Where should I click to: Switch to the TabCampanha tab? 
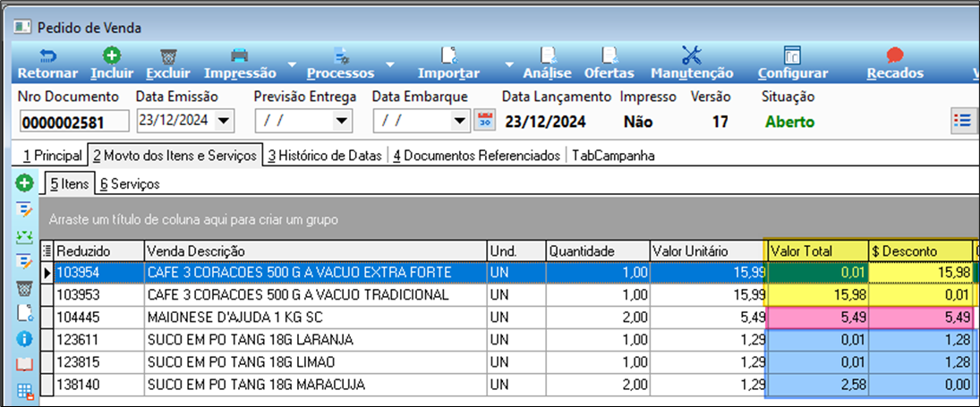[613, 156]
